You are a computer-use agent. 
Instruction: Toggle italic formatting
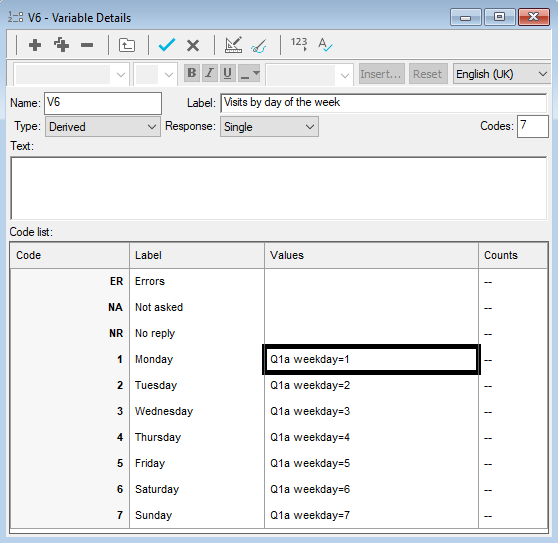[210, 73]
